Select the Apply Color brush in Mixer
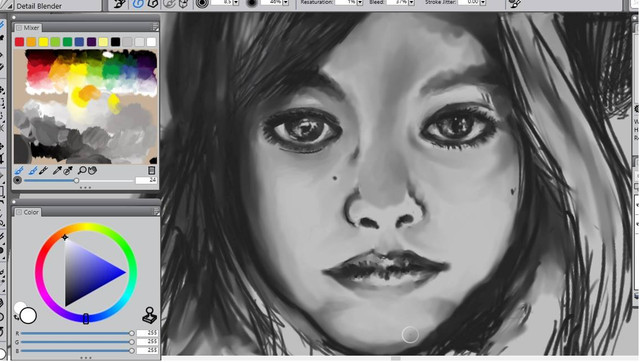The width and height of the screenshot is (640, 362). (x=33, y=170)
